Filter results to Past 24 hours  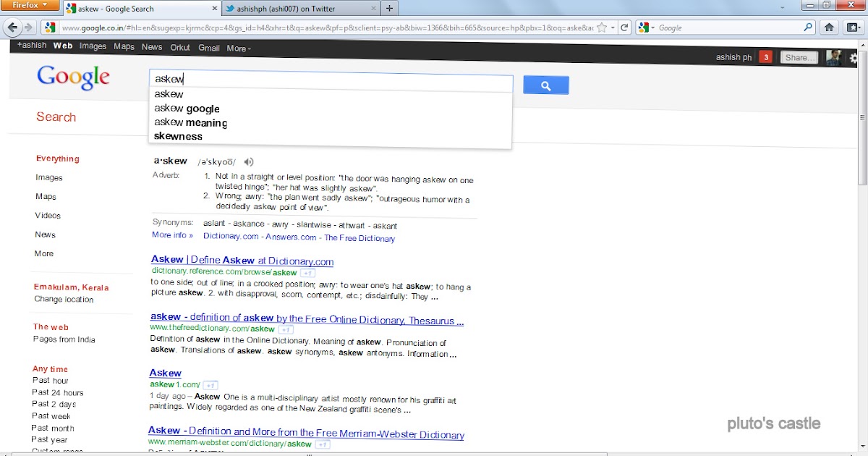(x=57, y=392)
